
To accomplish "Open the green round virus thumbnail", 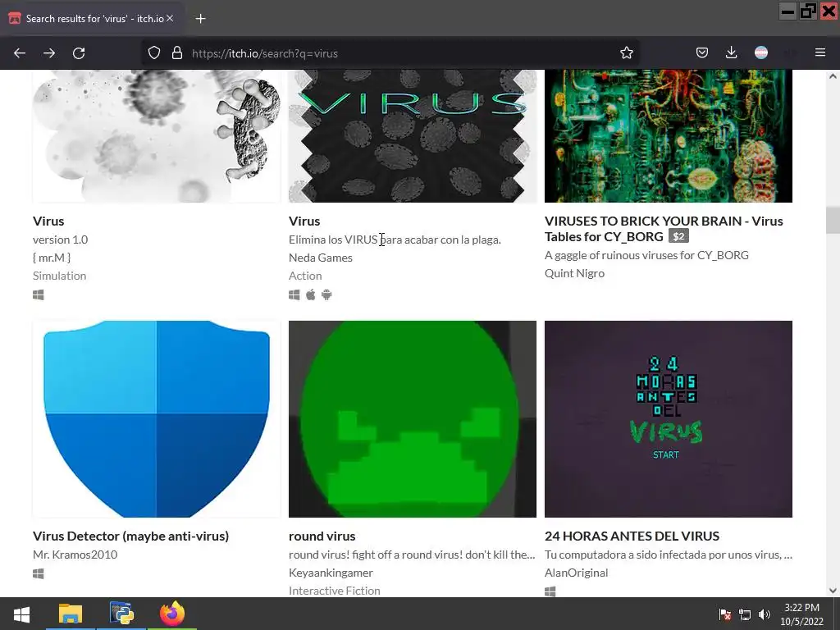I will coord(413,419).
